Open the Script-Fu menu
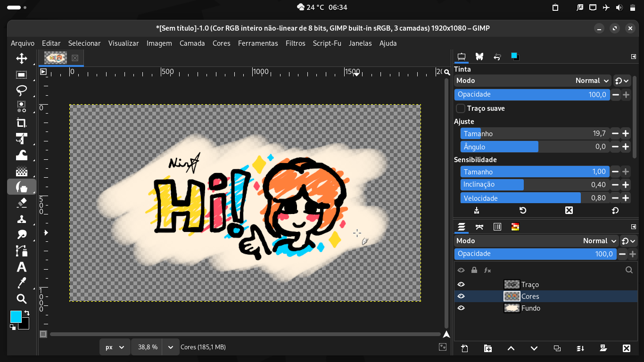Image resolution: width=644 pixels, height=362 pixels. tap(327, 43)
